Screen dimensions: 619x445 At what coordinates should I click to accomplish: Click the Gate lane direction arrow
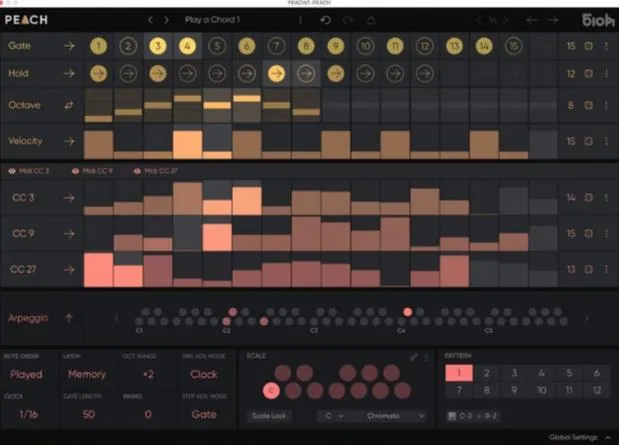[x=70, y=46]
